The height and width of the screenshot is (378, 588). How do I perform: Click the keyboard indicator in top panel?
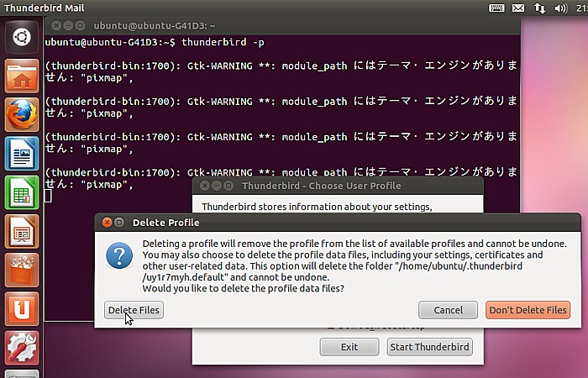click(496, 8)
